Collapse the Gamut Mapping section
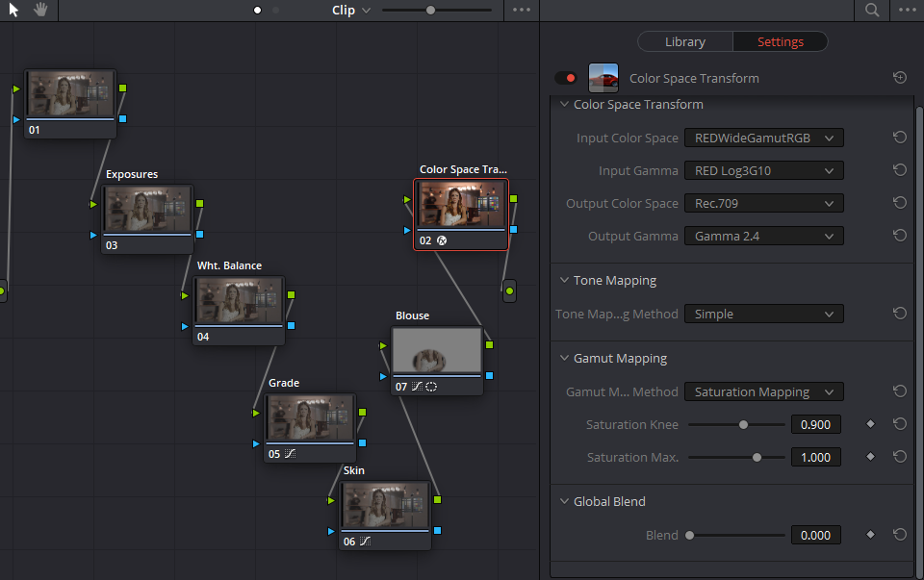 pyautogui.click(x=564, y=358)
